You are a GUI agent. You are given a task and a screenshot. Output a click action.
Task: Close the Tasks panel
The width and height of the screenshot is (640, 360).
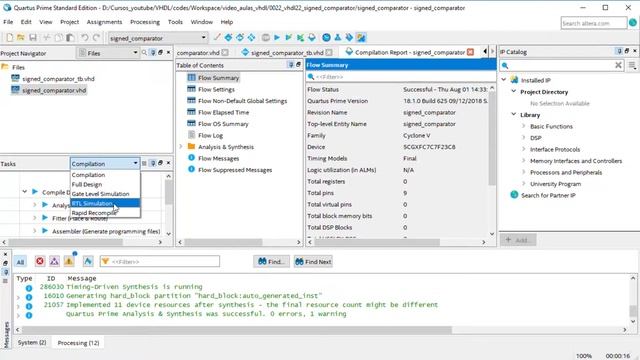[168, 163]
